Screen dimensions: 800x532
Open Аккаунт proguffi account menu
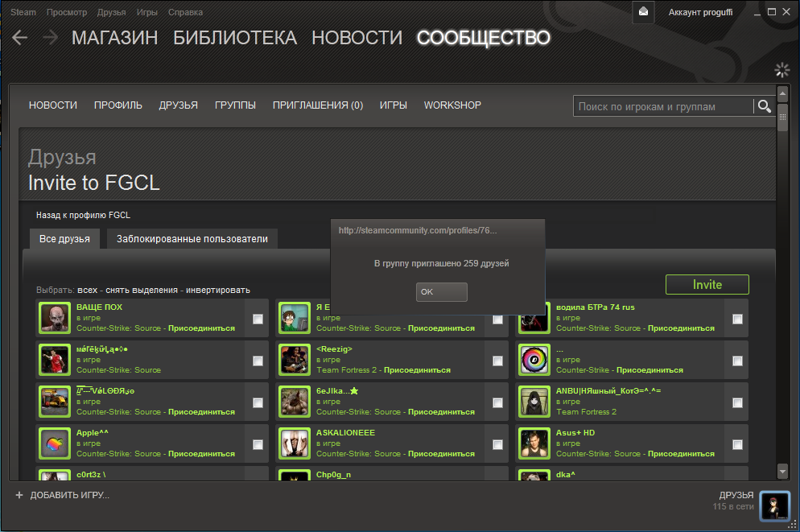[700, 12]
